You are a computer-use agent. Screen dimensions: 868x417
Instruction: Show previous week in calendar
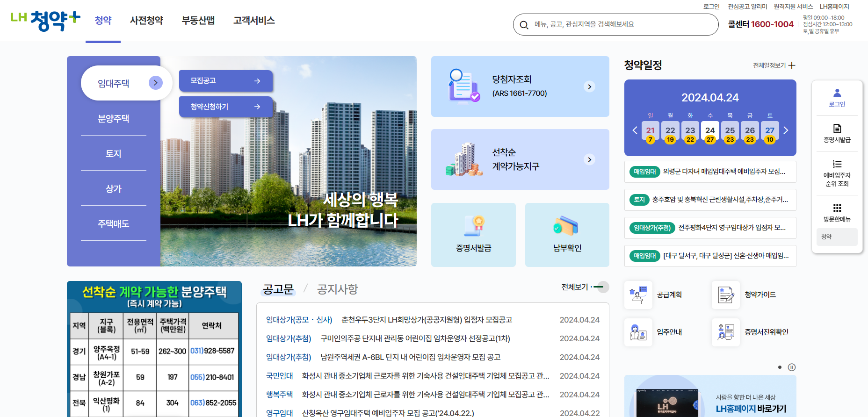tap(635, 130)
